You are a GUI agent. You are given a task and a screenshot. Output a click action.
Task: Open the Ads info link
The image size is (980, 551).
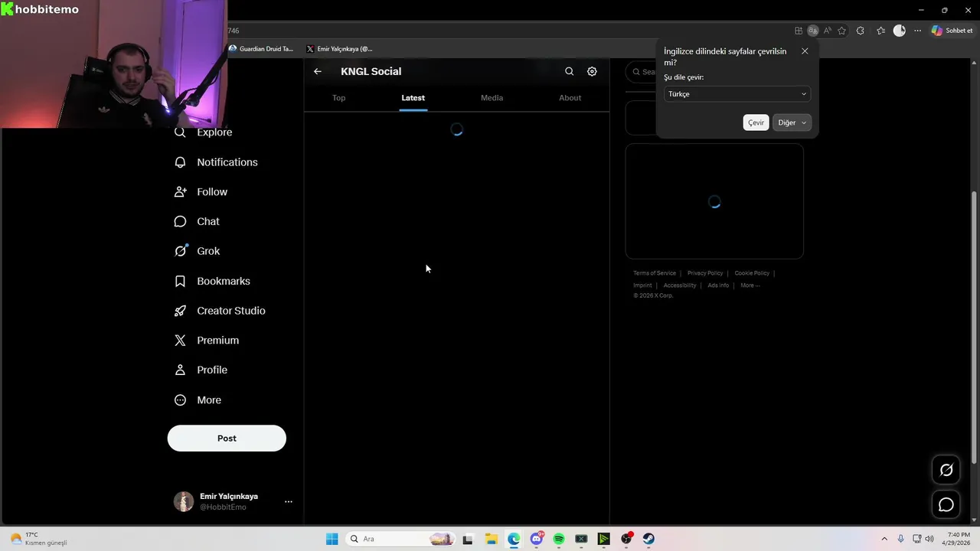pyautogui.click(x=718, y=285)
